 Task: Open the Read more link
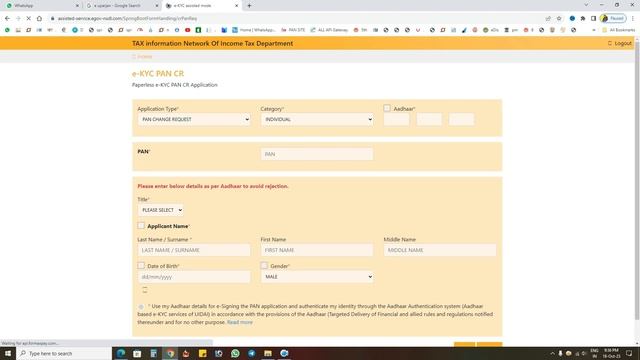240,322
